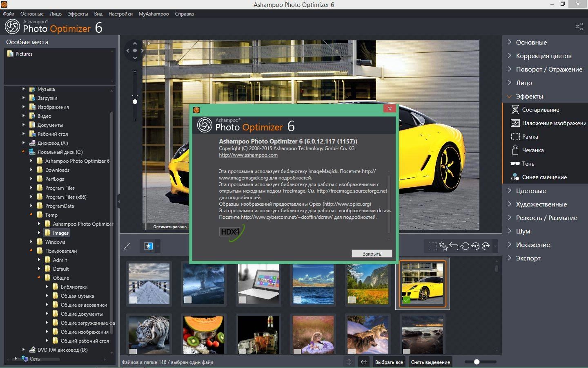The height and width of the screenshot is (368, 588).
Task: Click the zoom minus sign on preview
Action: [135, 120]
